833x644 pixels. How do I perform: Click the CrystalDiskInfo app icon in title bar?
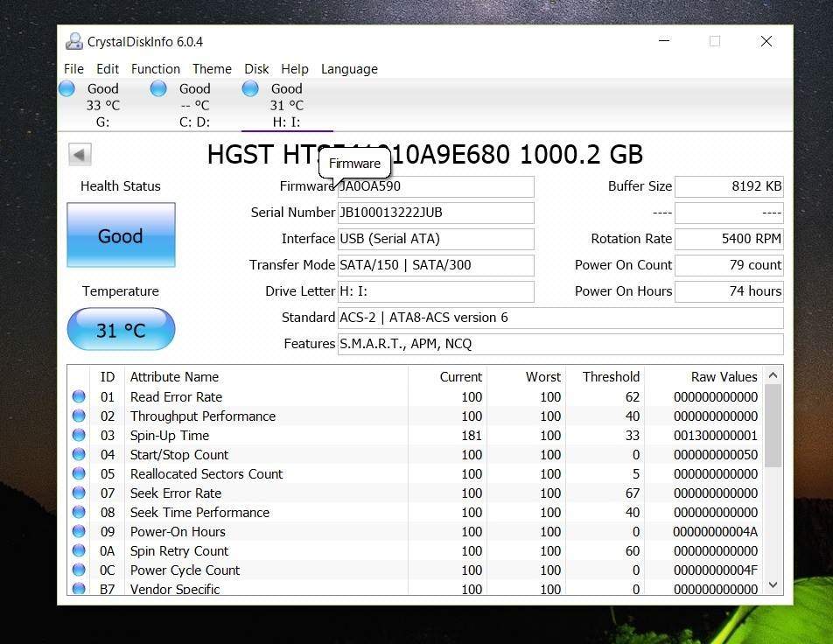tap(73, 41)
